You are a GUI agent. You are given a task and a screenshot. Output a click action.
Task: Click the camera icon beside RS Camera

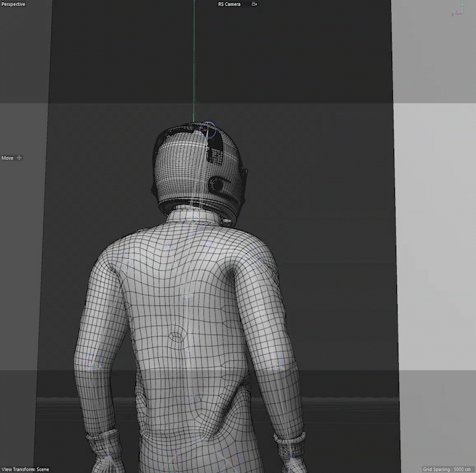click(x=254, y=4)
